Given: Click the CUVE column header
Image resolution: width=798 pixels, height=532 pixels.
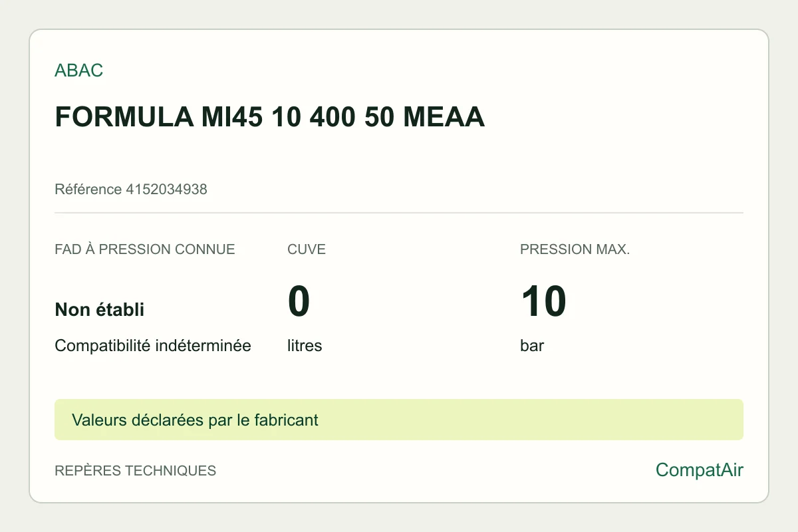Looking at the screenshot, I should [307, 249].
